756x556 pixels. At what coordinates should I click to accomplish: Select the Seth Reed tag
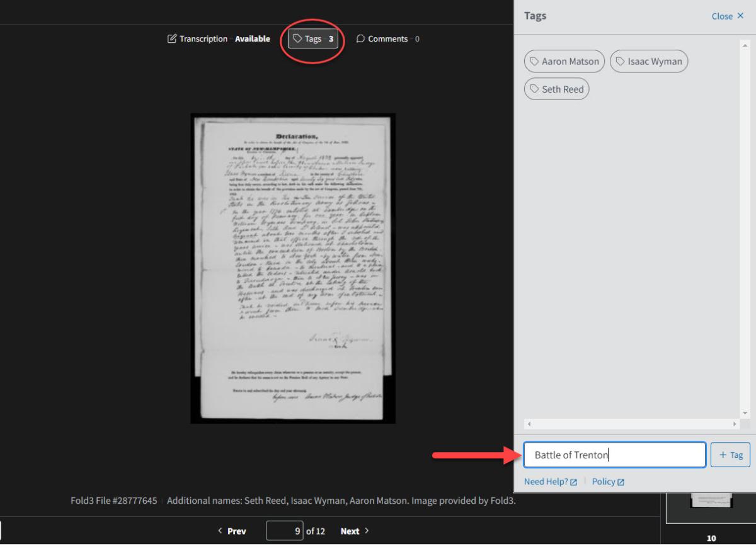557,89
